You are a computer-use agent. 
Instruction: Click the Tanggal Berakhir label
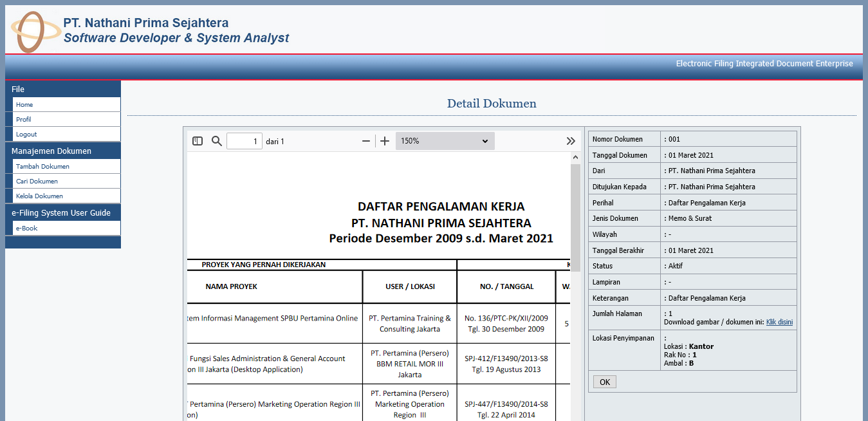[x=618, y=250]
